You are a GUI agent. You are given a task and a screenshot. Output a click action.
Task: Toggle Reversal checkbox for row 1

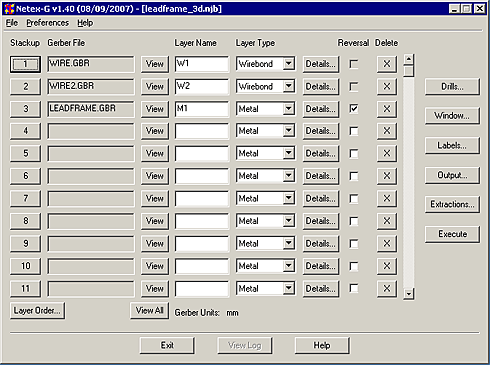pyautogui.click(x=354, y=64)
